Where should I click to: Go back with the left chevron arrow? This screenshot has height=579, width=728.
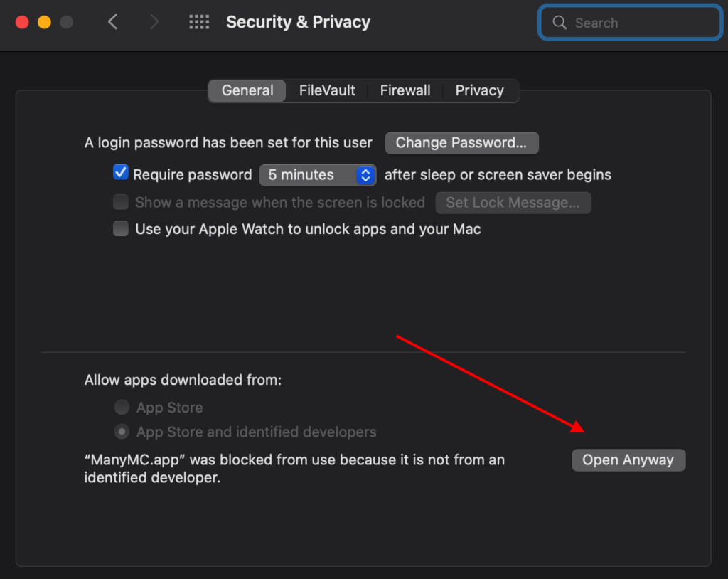point(112,22)
